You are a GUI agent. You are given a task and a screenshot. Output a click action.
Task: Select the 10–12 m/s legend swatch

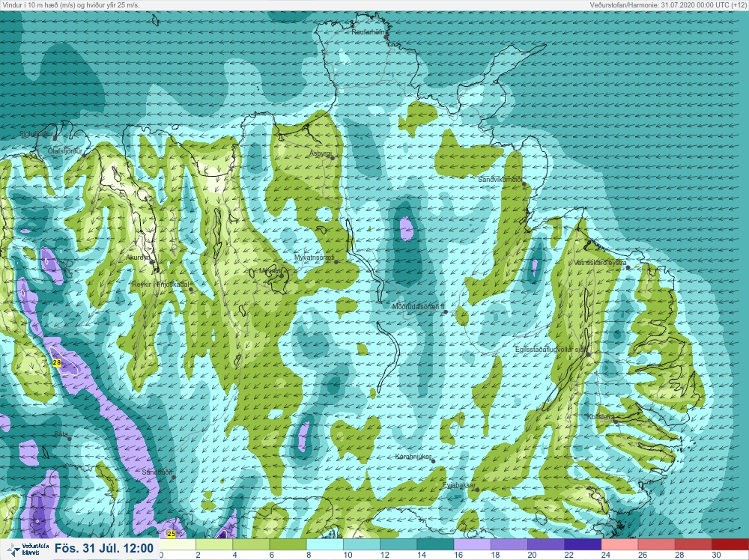361,544
